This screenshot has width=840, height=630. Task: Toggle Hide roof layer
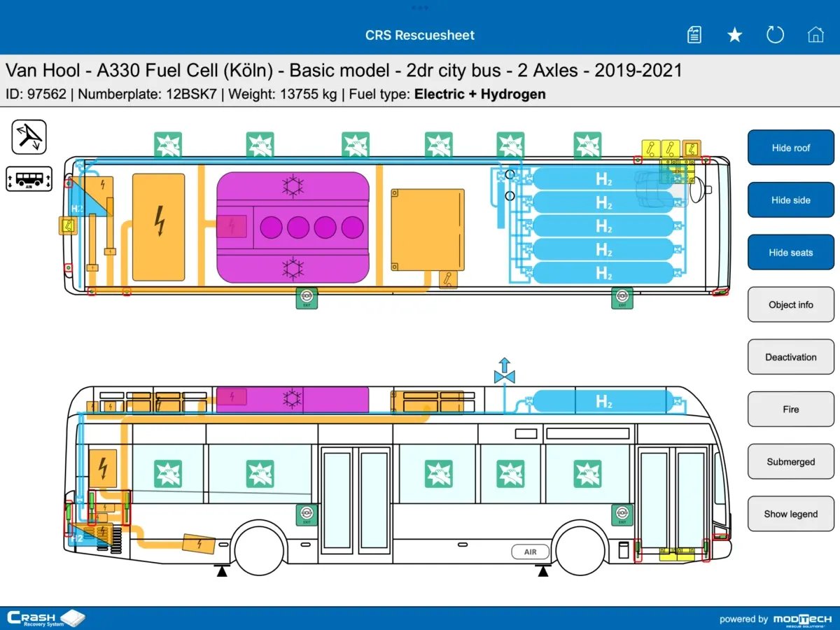coord(790,148)
